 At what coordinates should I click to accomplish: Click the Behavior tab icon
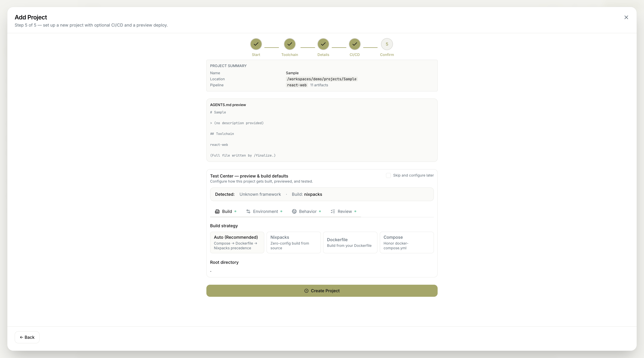point(294,211)
